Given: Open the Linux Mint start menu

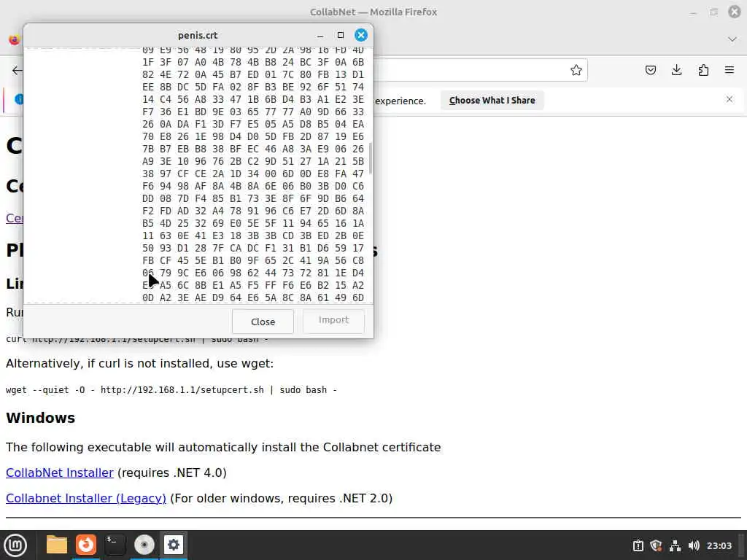Looking at the screenshot, I should (x=15, y=545).
